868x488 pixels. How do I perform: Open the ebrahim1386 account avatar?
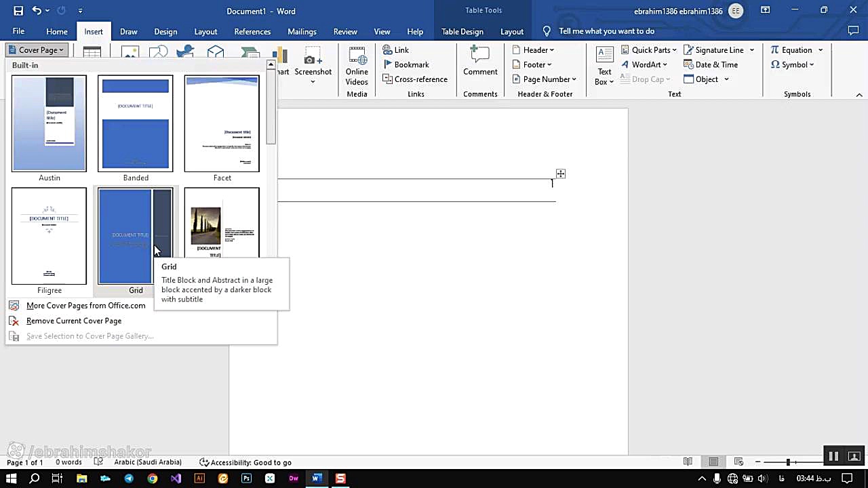point(736,11)
